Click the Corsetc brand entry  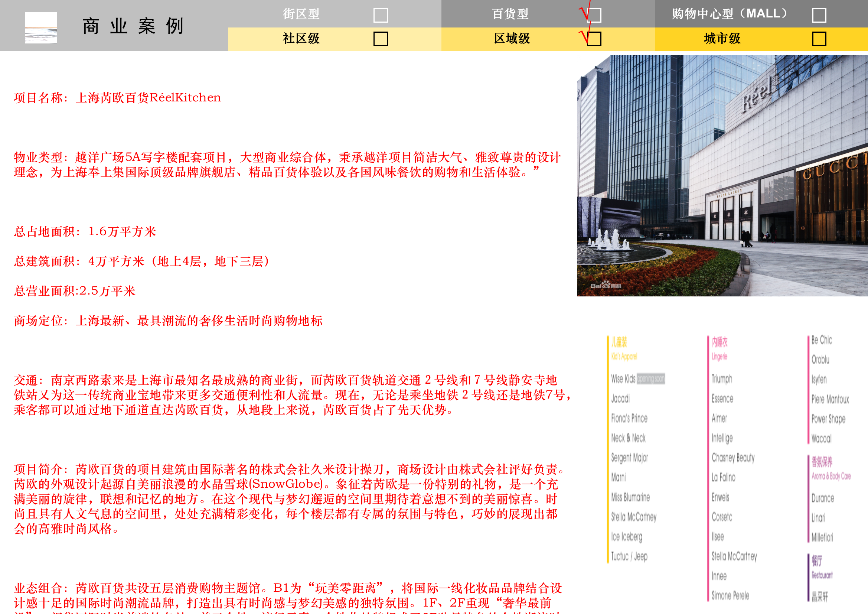(x=722, y=517)
